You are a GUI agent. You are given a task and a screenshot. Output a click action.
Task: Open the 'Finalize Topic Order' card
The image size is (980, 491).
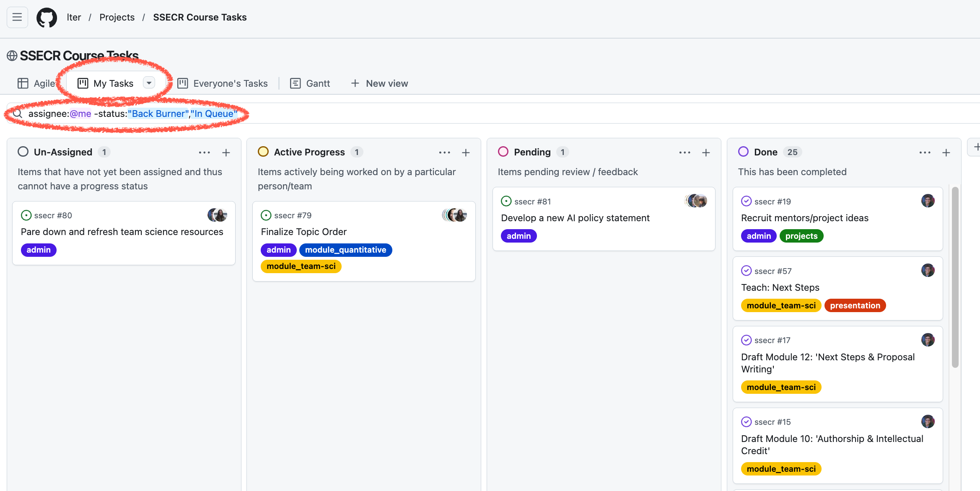tap(304, 232)
